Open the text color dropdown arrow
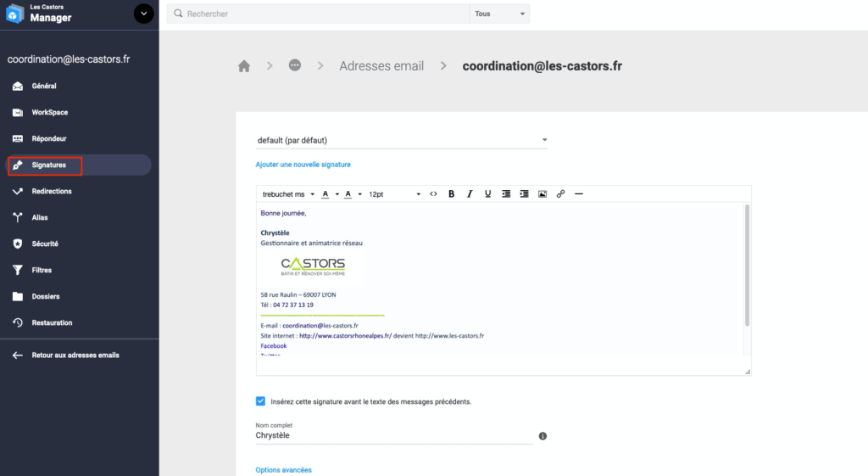 (337, 194)
